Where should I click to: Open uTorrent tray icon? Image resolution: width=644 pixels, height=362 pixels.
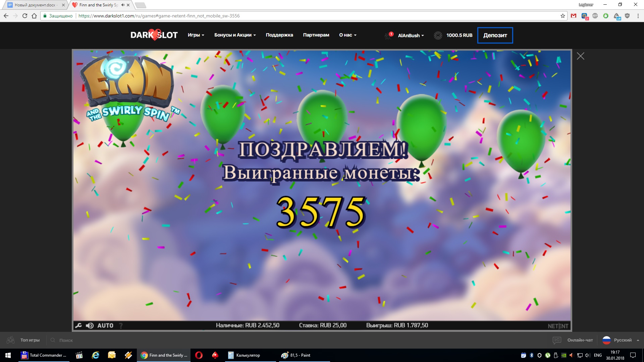coord(548,355)
